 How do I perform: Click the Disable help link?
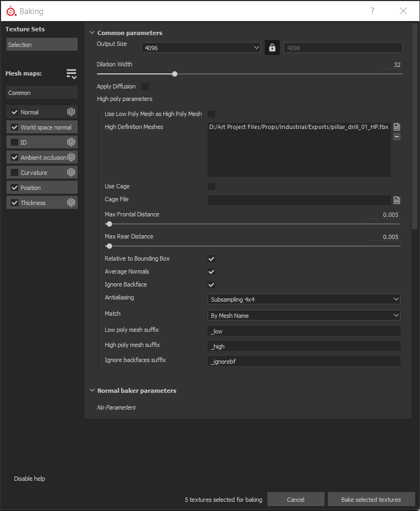[29, 478]
